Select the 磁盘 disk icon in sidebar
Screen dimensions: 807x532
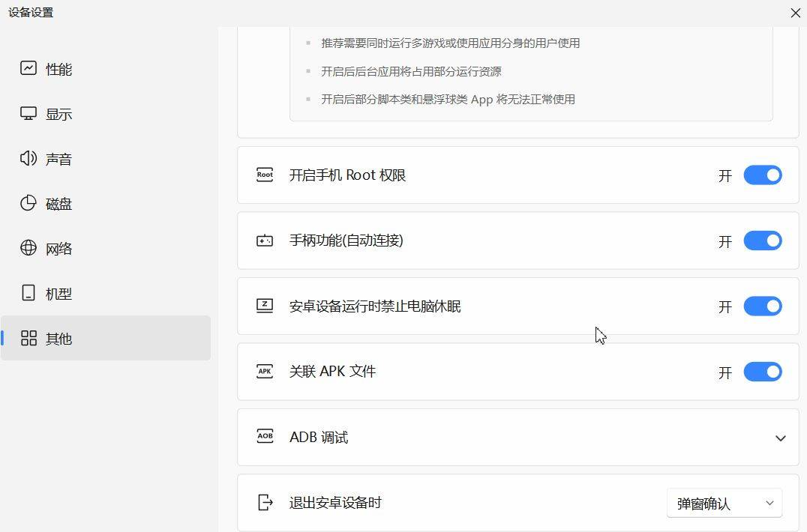[x=28, y=204]
